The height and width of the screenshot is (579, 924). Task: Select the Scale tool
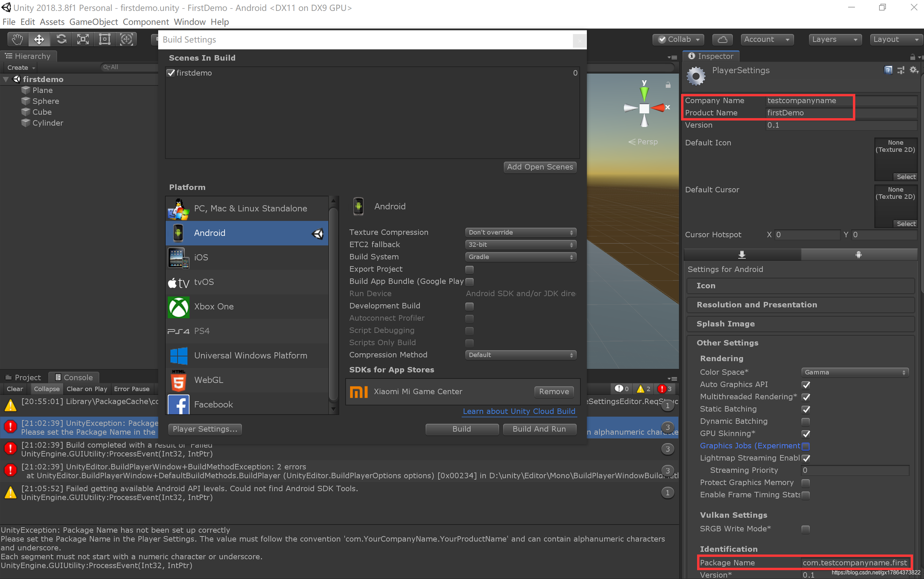(83, 39)
